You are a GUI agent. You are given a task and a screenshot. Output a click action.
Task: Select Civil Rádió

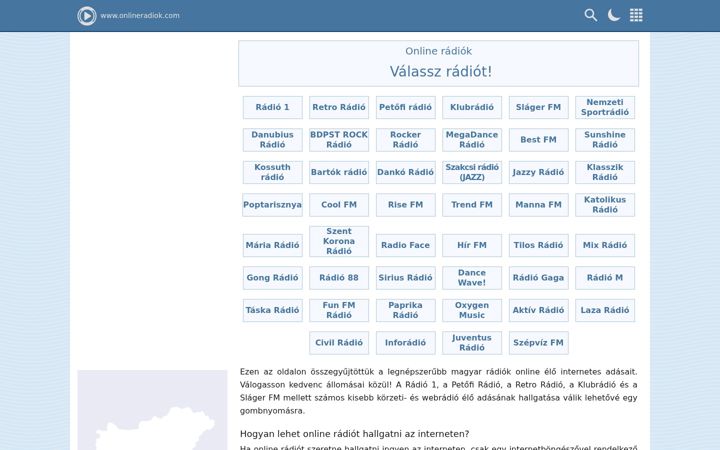click(339, 343)
